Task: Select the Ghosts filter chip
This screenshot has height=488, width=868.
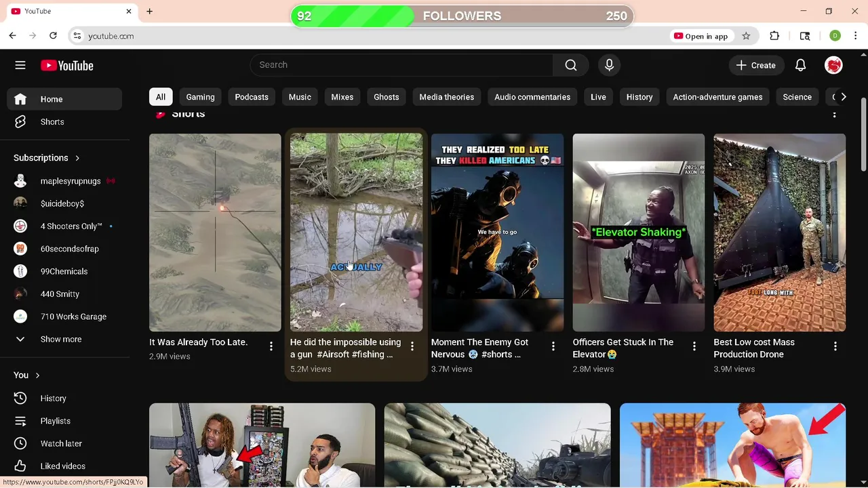Action: coord(387,97)
